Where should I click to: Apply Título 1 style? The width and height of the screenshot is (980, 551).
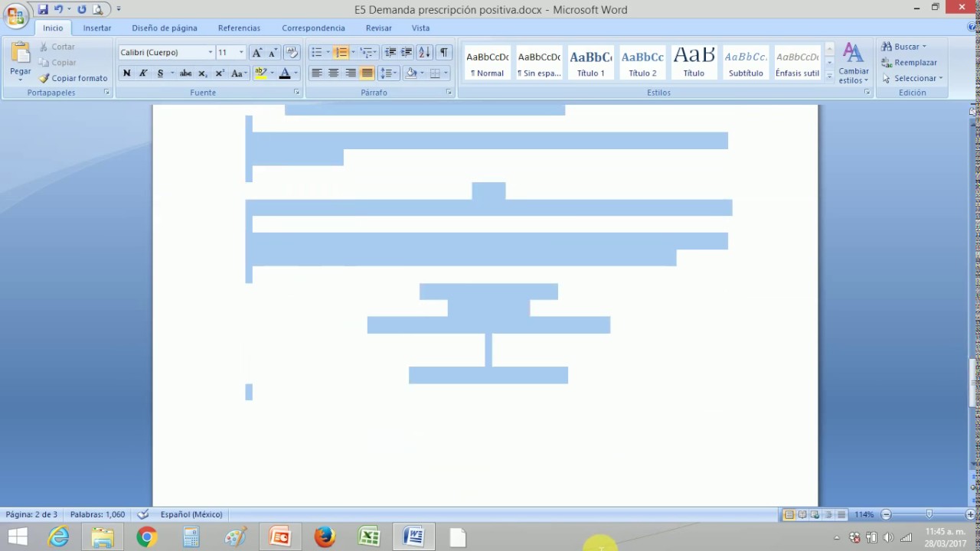[591, 62]
